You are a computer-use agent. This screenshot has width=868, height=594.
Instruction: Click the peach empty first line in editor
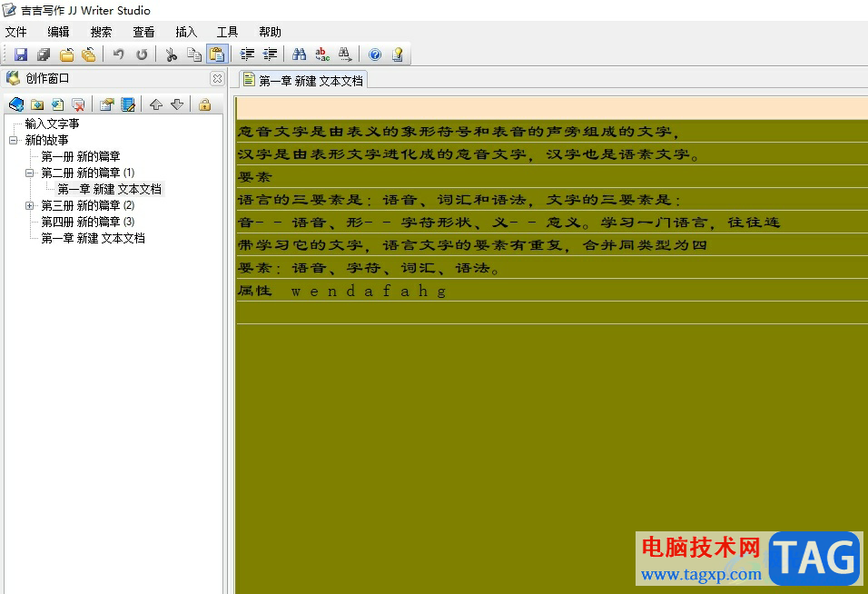(551, 108)
